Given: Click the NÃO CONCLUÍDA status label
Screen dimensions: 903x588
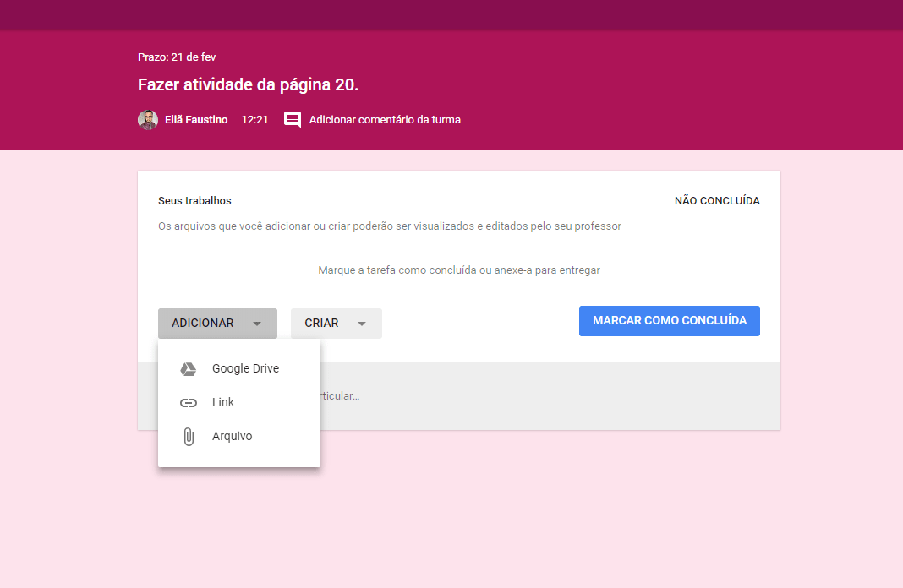Looking at the screenshot, I should pyautogui.click(x=717, y=201).
